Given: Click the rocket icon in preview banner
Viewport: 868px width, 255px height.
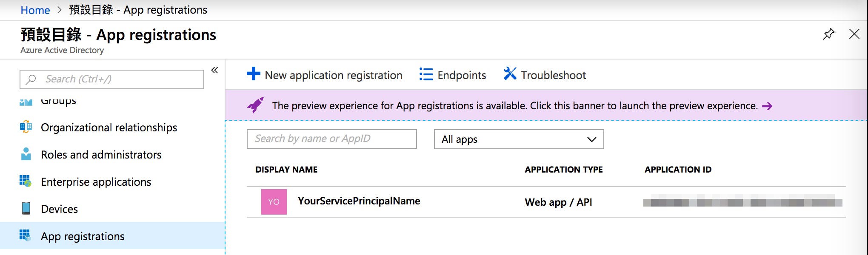Looking at the screenshot, I should pyautogui.click(x=255, y=105).
